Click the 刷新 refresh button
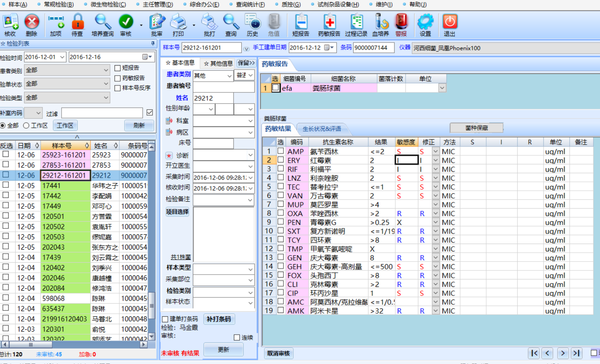600x364 pixels. tap(139, 126)
